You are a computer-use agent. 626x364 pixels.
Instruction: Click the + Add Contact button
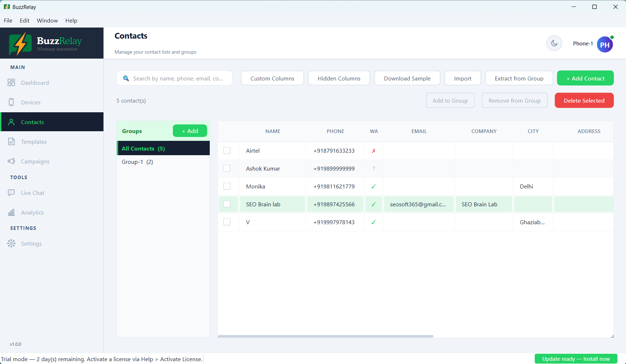pyautogui.click(x=585, y=78)
